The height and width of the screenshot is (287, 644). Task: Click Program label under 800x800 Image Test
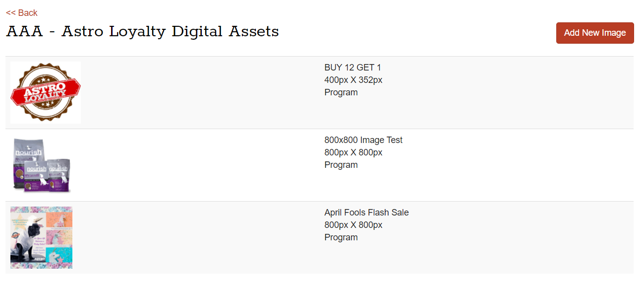tap(341, 165)
